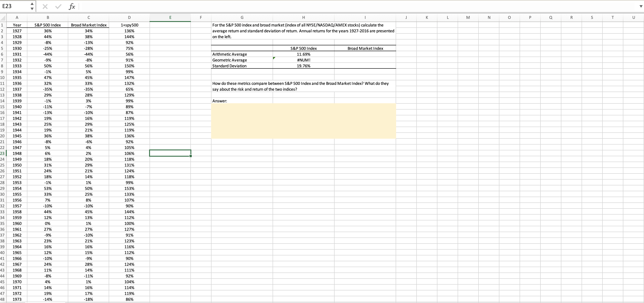Viewport: 644px width, 303px height.
Task: Click the cell showing #NUM!
Action: pos(304,60)
